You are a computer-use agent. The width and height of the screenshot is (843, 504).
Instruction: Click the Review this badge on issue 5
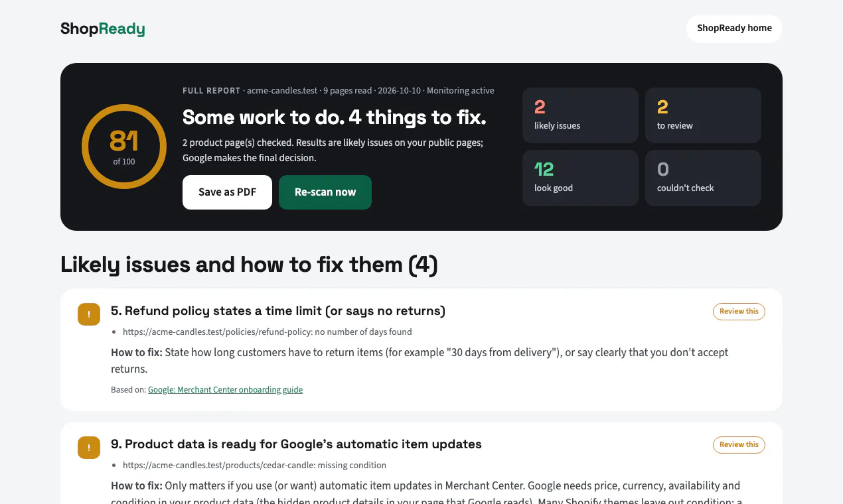[x=739, y=312]
